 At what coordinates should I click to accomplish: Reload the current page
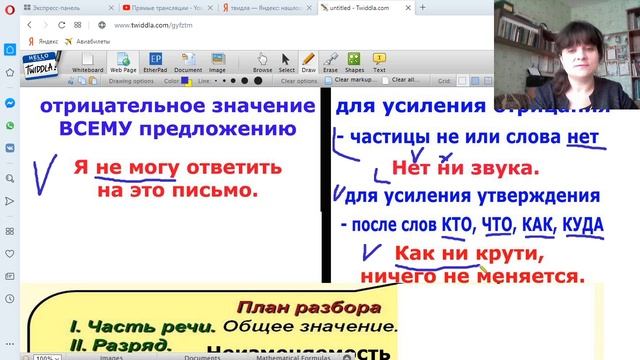point(61,25)
